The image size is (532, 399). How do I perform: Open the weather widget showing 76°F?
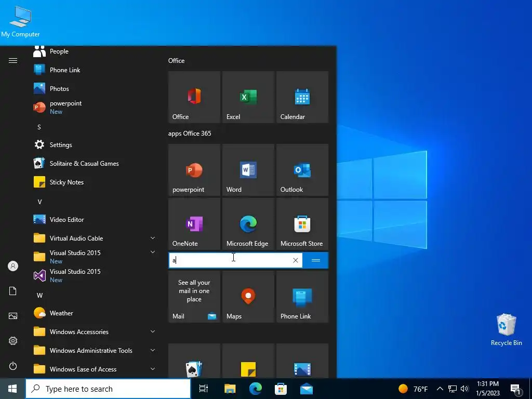(413, 389)
